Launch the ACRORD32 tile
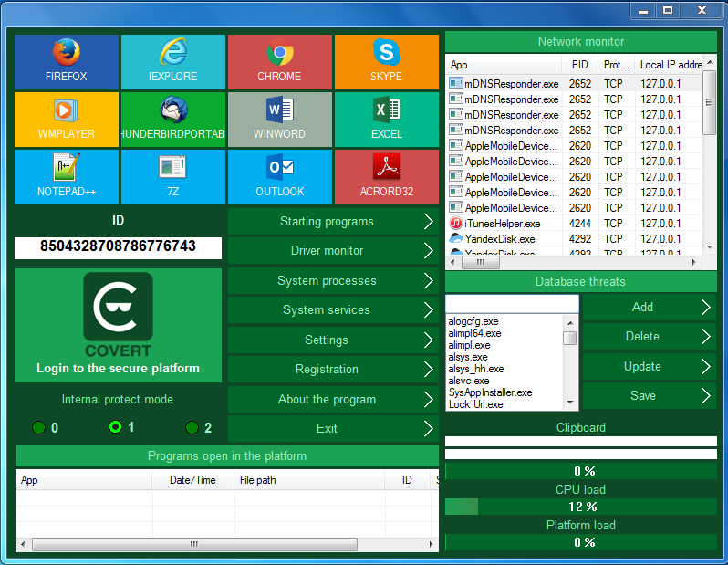 pos(387,176)
